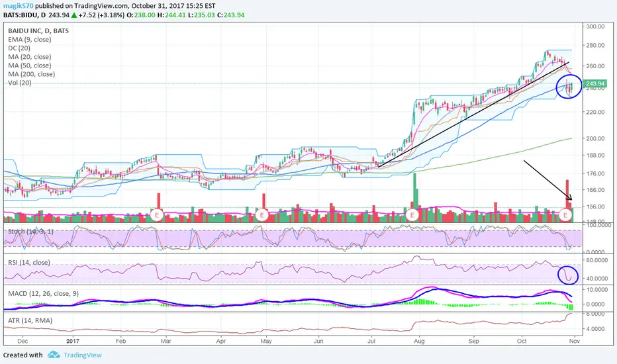Click the Stoch (14, 3, 1) pane label
Screen dimensions: 617x364
[30, 232]
